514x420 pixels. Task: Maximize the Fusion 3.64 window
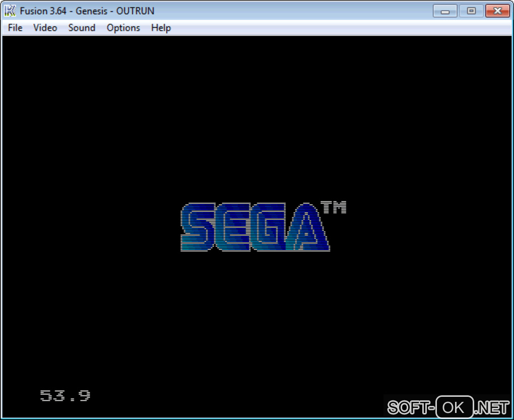point(471,11)
